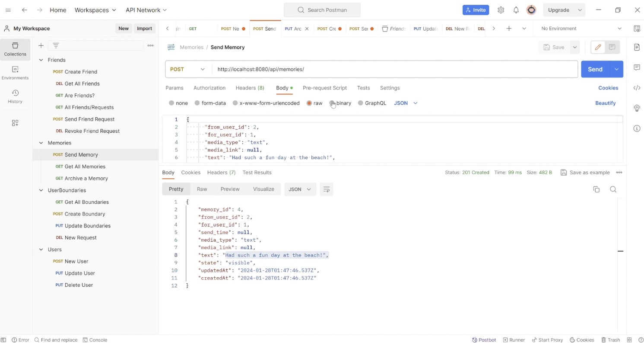The image size is (644, 343).
Task: Open the Environments sidebar panel
Action: pyautogui.click(x=15, y=73)
